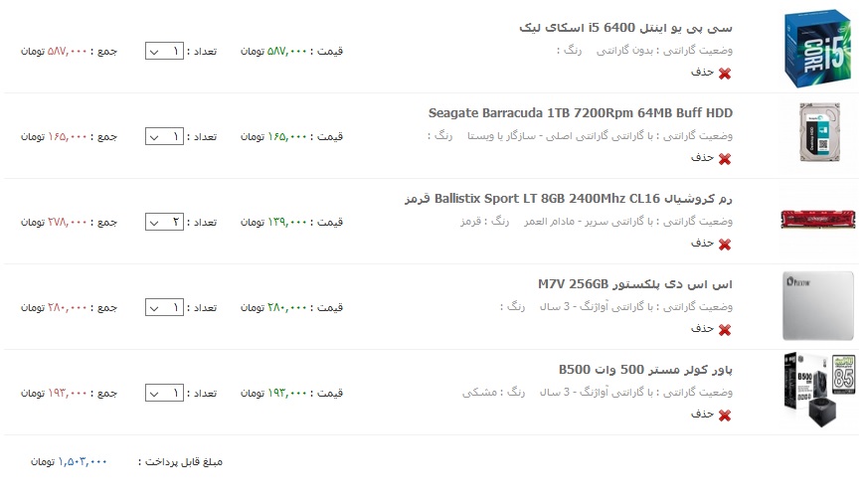Open B500 500 watt power title link

tap(645, 370)
